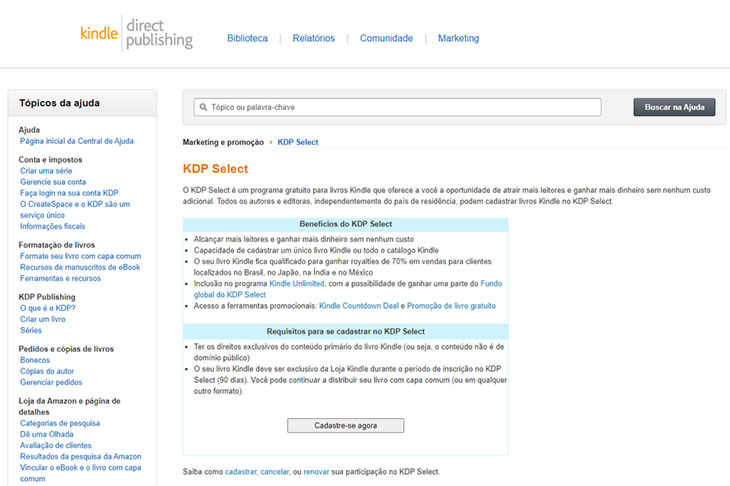
Task: Click the orange KDP Select page title
Action: (x=216, y=169)
